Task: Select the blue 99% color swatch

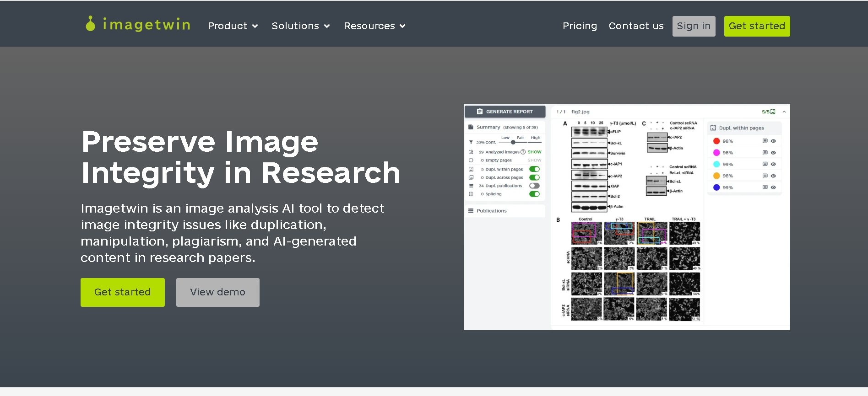Action: 716,187
